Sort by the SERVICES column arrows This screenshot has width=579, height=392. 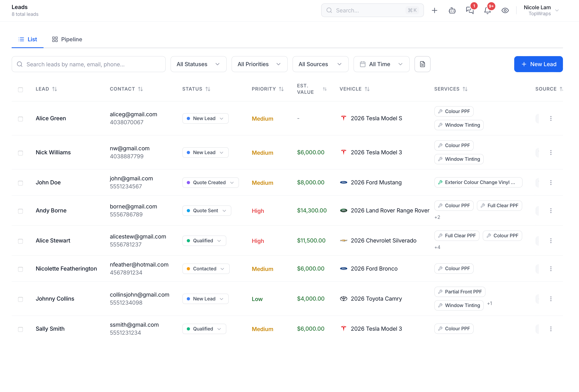coord(465,89)
